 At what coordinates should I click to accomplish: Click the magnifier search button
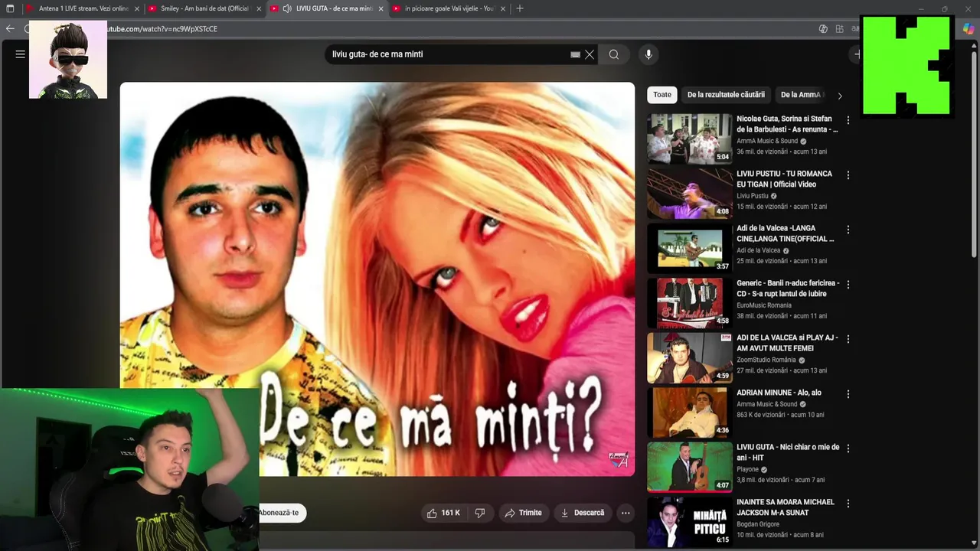(614, 54)
